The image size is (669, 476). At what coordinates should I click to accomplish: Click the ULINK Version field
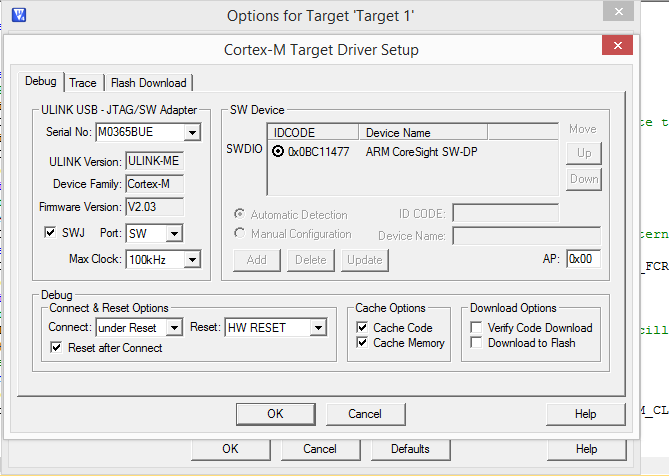pos(154,161)
